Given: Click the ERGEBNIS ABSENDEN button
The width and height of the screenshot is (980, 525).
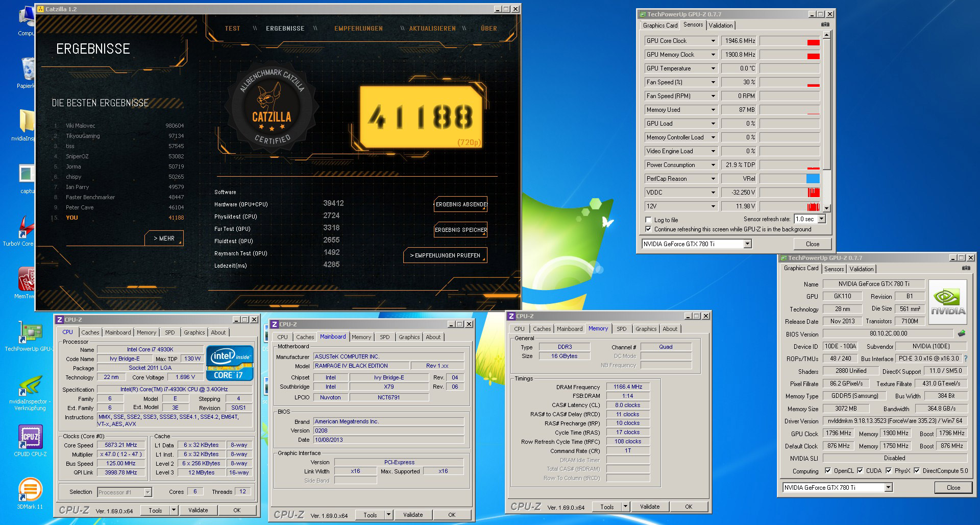Looking at the screenshot, I should pyautogui.click(x=461, y=204).
